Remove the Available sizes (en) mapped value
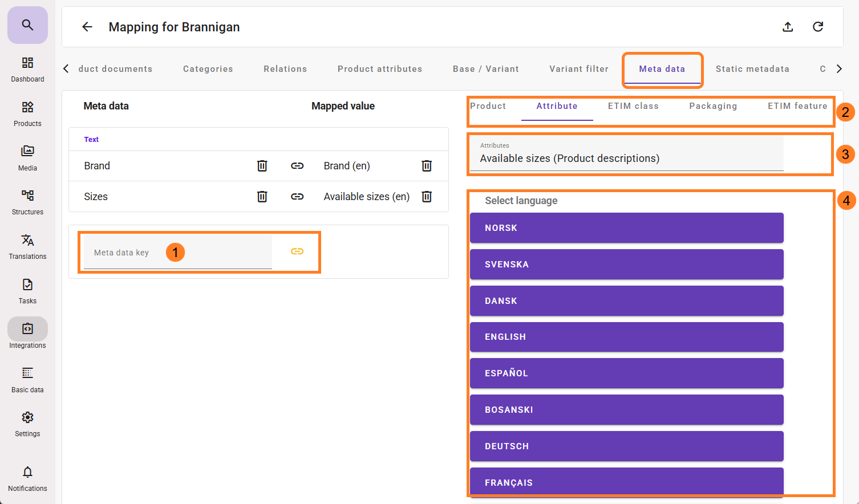 [427, 197]
